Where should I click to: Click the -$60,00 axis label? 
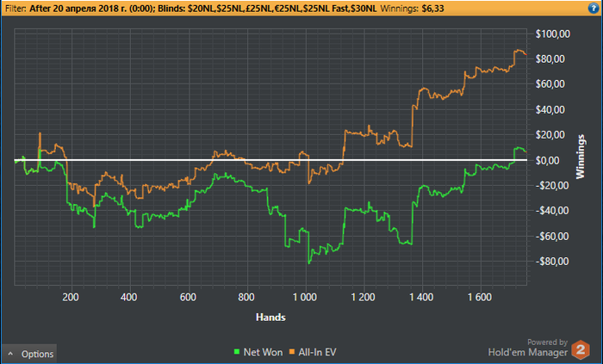coord(552,236)
